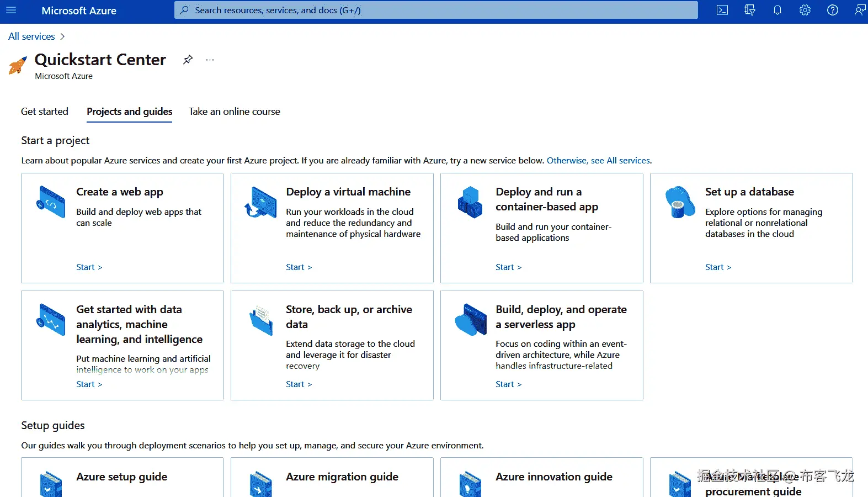Click the container-based app icon
The image size is (868, 497).
(470, 202)
